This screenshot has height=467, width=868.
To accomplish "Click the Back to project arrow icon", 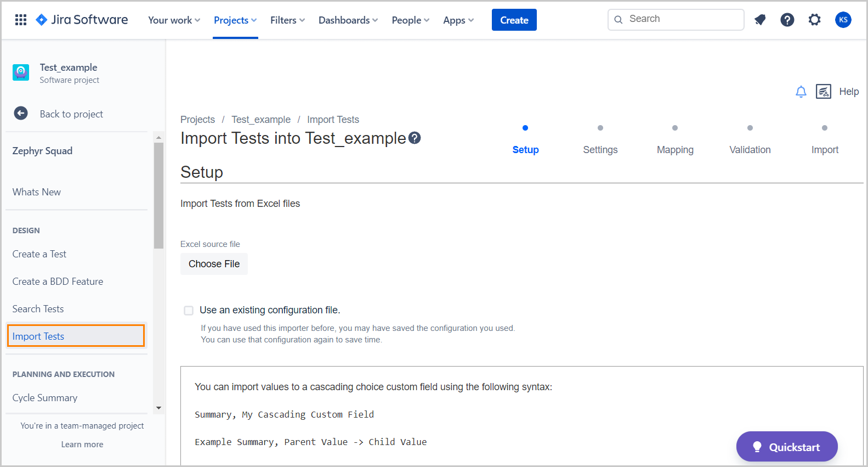I will [x=21, y=114].
